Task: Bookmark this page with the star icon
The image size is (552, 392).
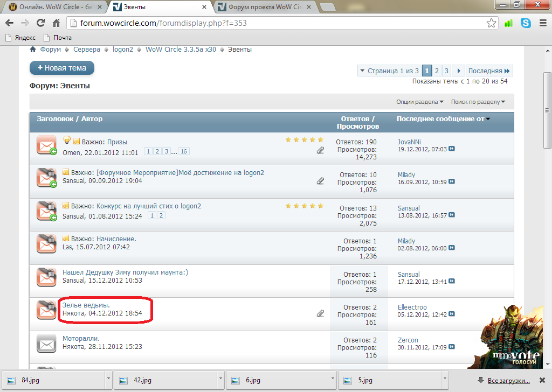Action: coord(491,23)
